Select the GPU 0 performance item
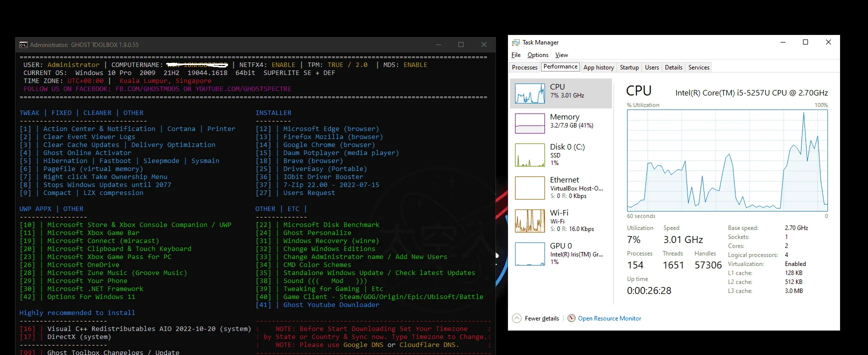This screenshot has height=355, width=868. pyautogui.click(x=560, y=253)
